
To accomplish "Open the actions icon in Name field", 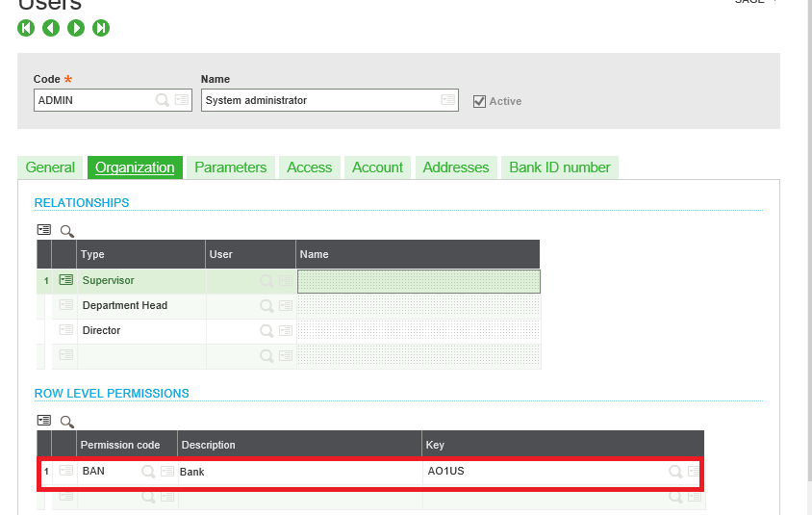I will point(448,99).
